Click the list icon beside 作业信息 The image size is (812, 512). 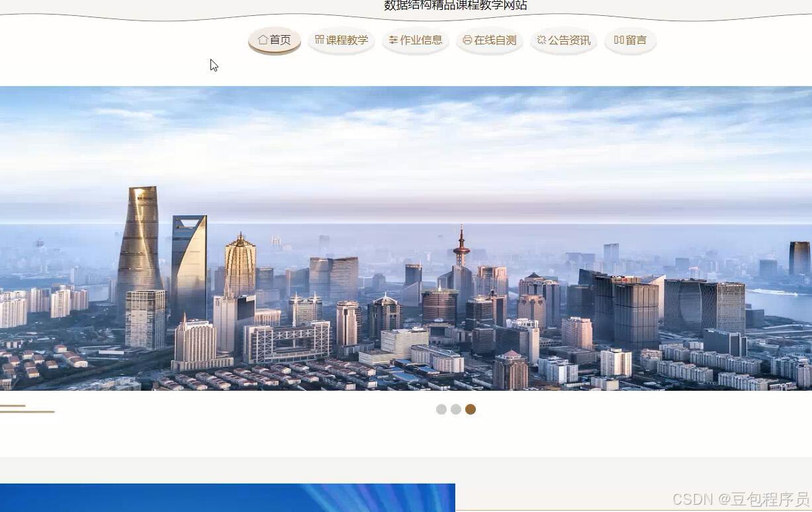393,40
